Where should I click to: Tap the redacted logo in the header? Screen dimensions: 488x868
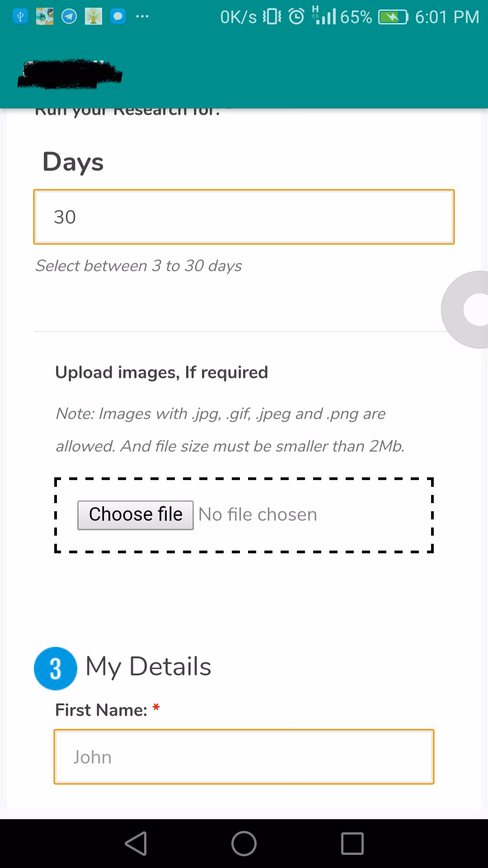click(x=70, y=74)
